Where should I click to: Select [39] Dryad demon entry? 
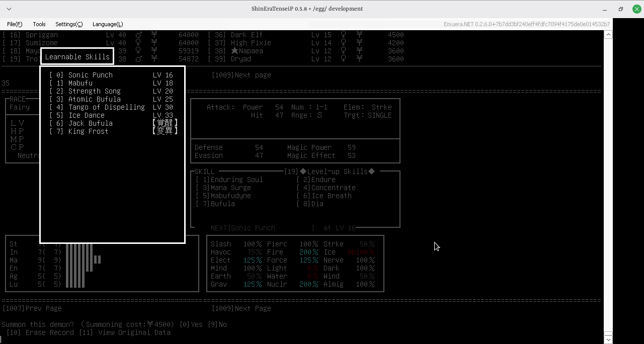coord(306,59)
